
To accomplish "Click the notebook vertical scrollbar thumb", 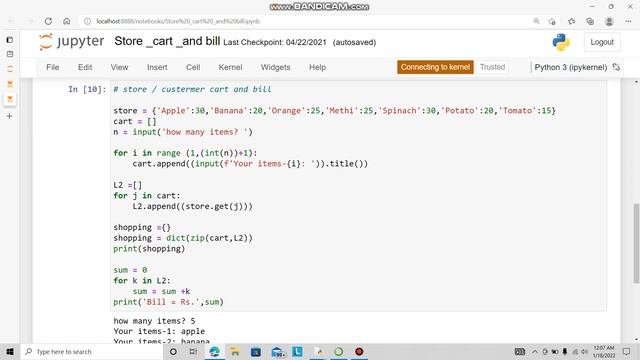I will click(636, 243).
